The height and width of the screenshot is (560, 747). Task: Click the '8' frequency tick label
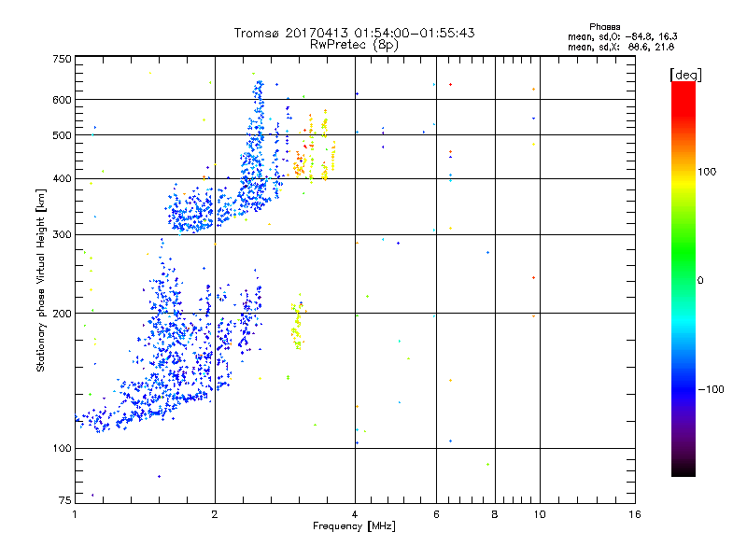(495, 514)
